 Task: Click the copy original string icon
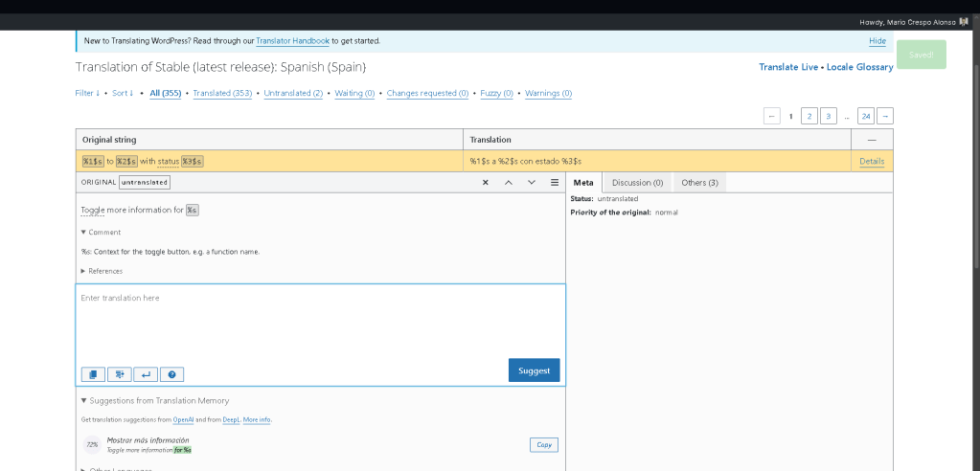pyautogui.click(x=94, y=374)
